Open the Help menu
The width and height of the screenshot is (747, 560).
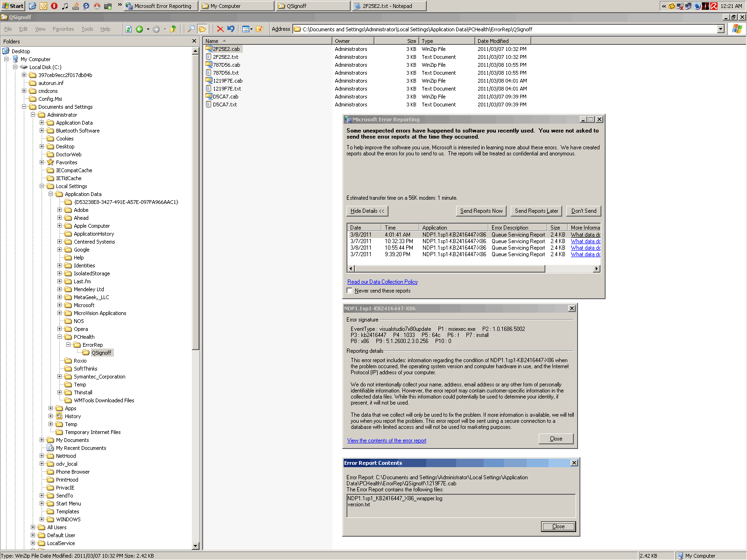[x=106, y=29]
